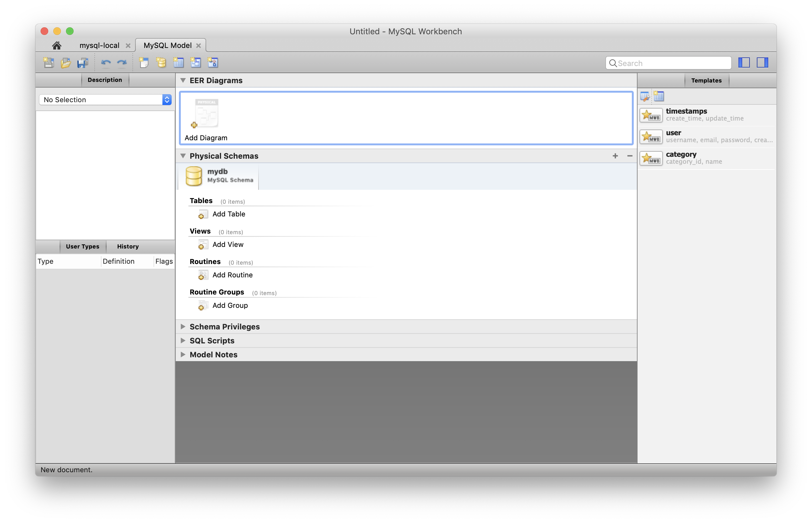Click the mydb schema database icon
Image resolution: width=812 pixels, height=523 pixels.
[194, 176]
